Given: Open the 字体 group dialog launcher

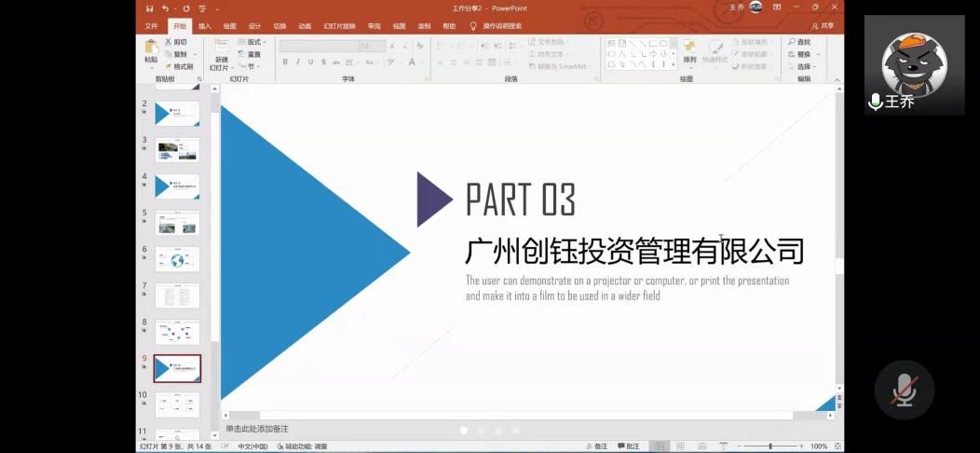Looking at the screenshot, I should (x=428, y=79).
